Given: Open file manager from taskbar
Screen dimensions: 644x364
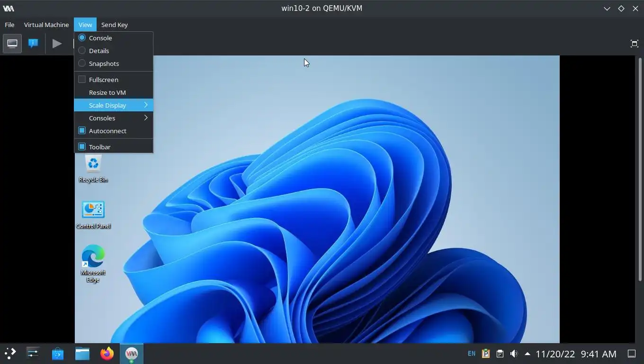Looking at the screenshot, I should (82, 353).
